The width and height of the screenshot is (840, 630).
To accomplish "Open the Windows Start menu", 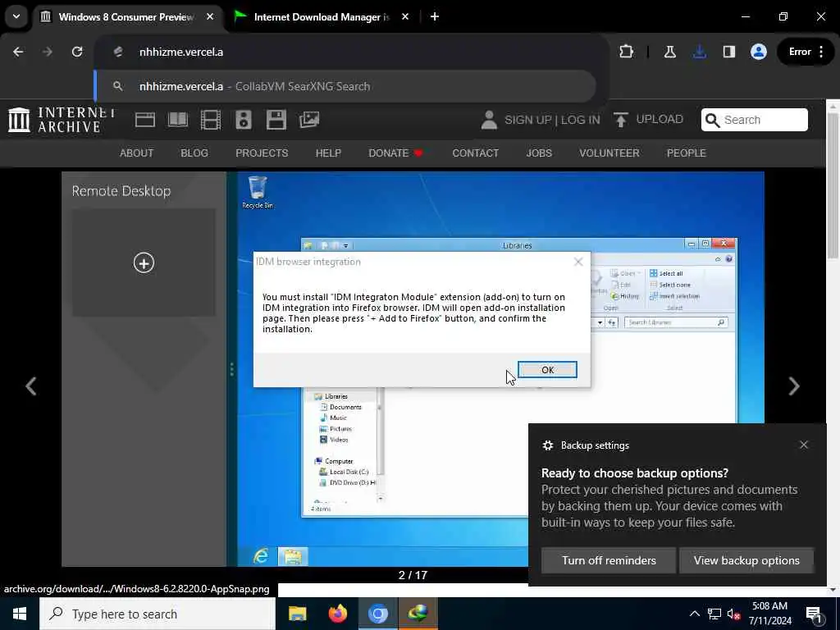I will (x=20, y=614).
